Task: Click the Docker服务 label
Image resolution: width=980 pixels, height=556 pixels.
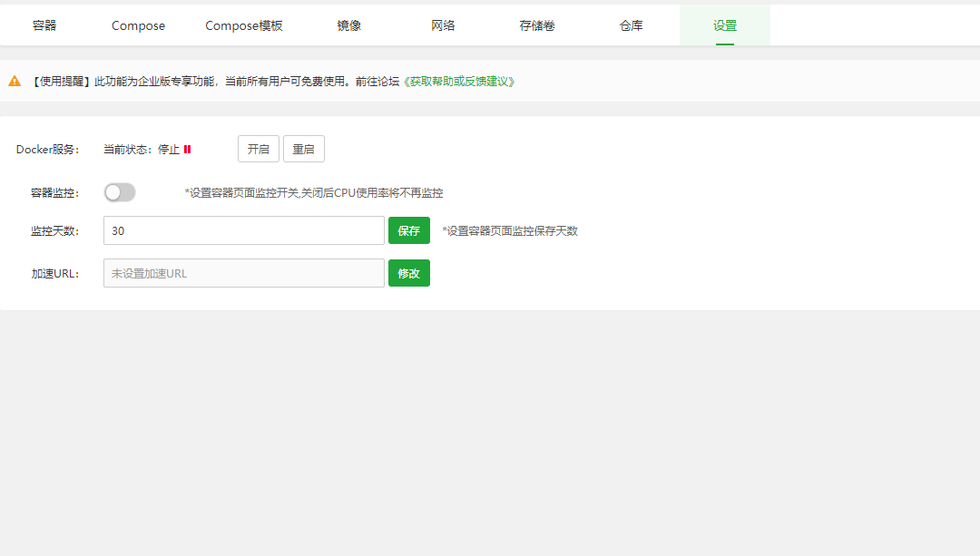Action: pos(47,150)
